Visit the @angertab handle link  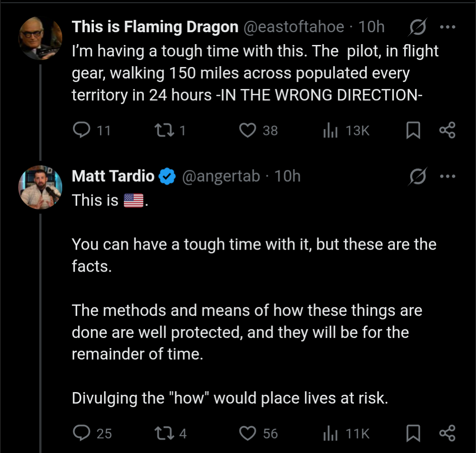pyautogui.click(x=221, y=176)
